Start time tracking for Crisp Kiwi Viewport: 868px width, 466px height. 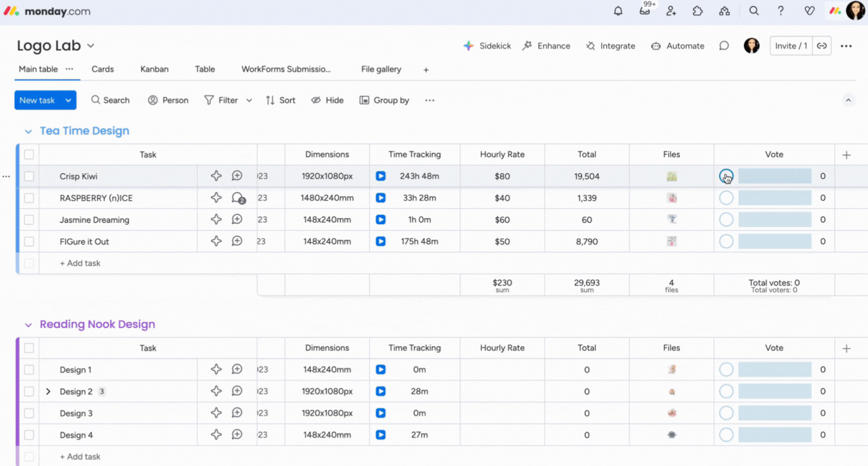coord(380,176)
